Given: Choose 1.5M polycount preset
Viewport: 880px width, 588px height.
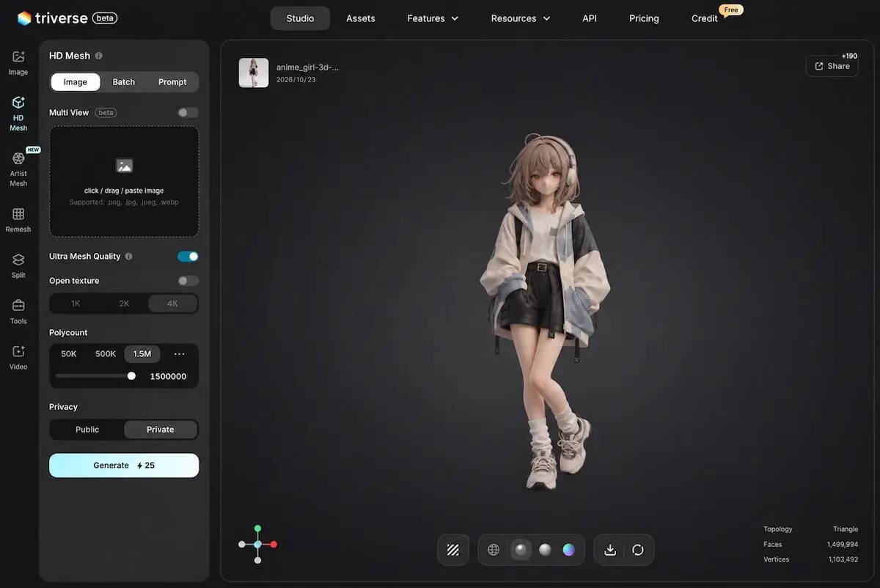Looking at the screenshot, I should pyautogui.click(x=142, y=354).
